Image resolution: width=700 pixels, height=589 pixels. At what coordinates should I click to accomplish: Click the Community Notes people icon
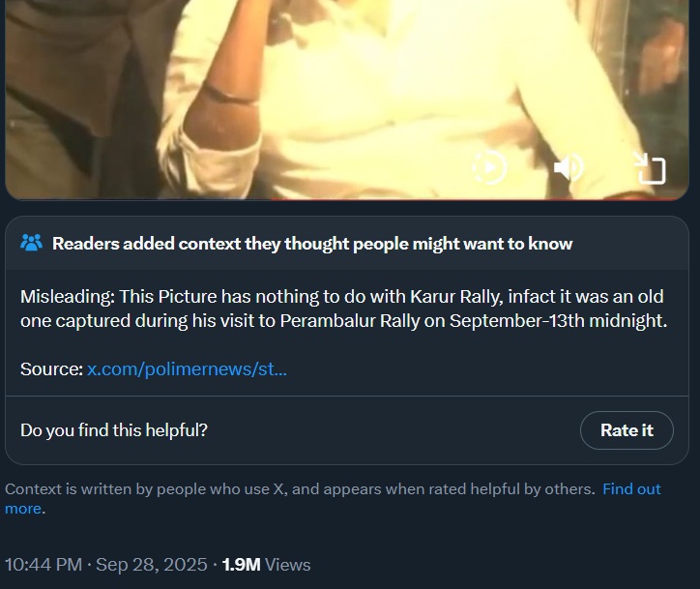(31, 243)
